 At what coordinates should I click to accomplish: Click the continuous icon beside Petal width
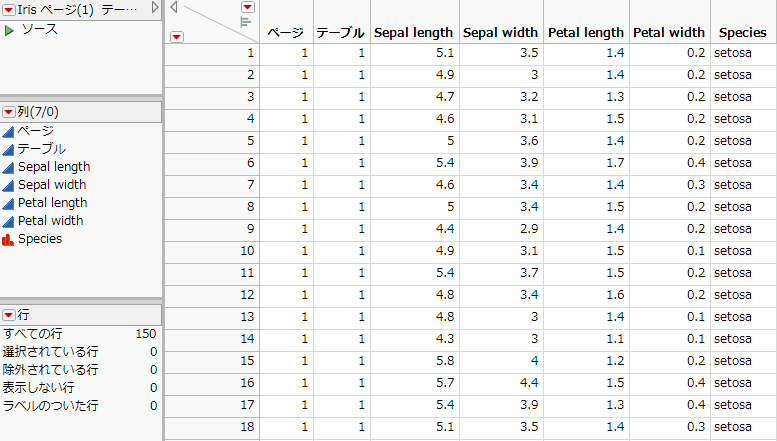(x=8, y=221)
